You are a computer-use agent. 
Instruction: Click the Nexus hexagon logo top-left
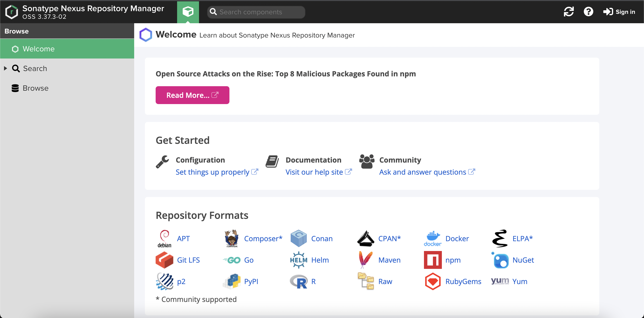tap(11, 12)
